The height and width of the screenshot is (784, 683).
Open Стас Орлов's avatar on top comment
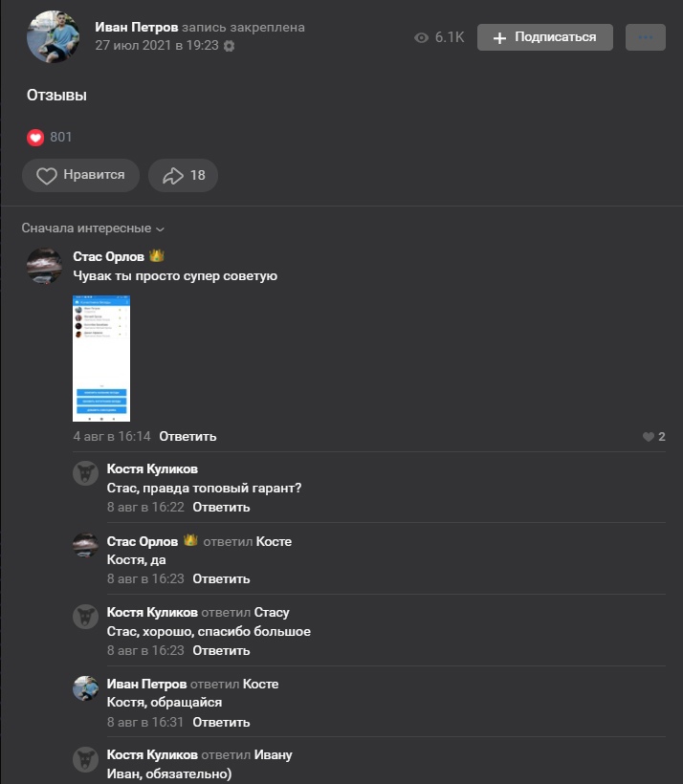point(44,267)
